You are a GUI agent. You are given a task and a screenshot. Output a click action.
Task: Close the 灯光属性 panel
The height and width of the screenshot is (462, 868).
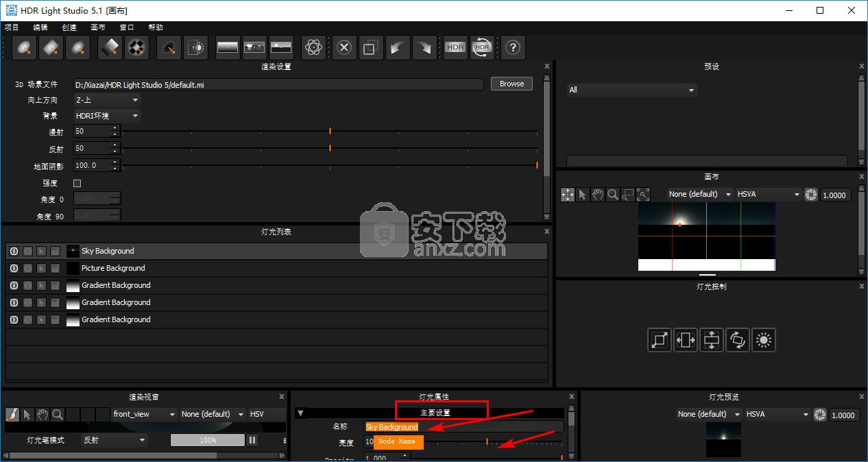pyautogui.click(x=572, y=396)
